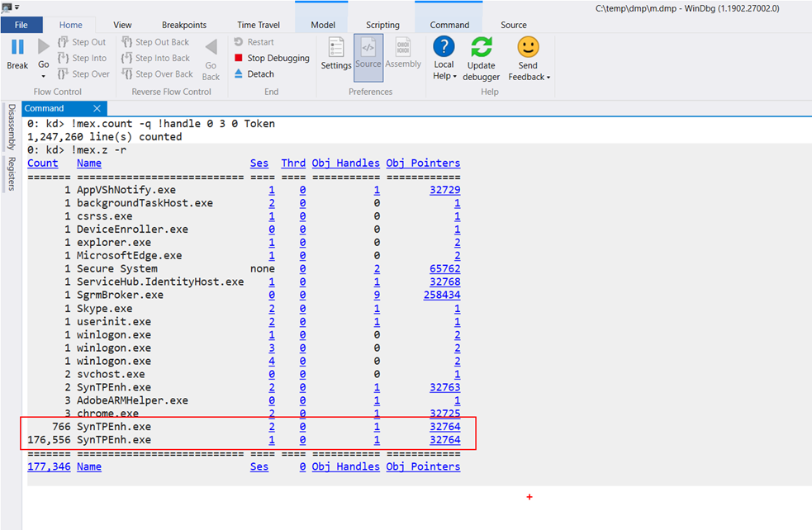
Task: Click session 1 link for explorer.exe
Action: click(272, 242)
